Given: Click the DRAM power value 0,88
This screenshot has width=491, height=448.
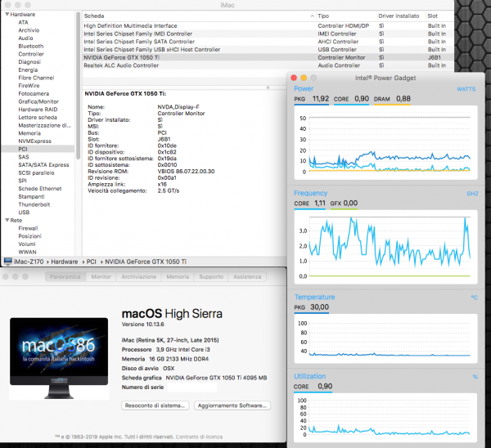Looking at the screenshot, I should (x=403, y=99).
